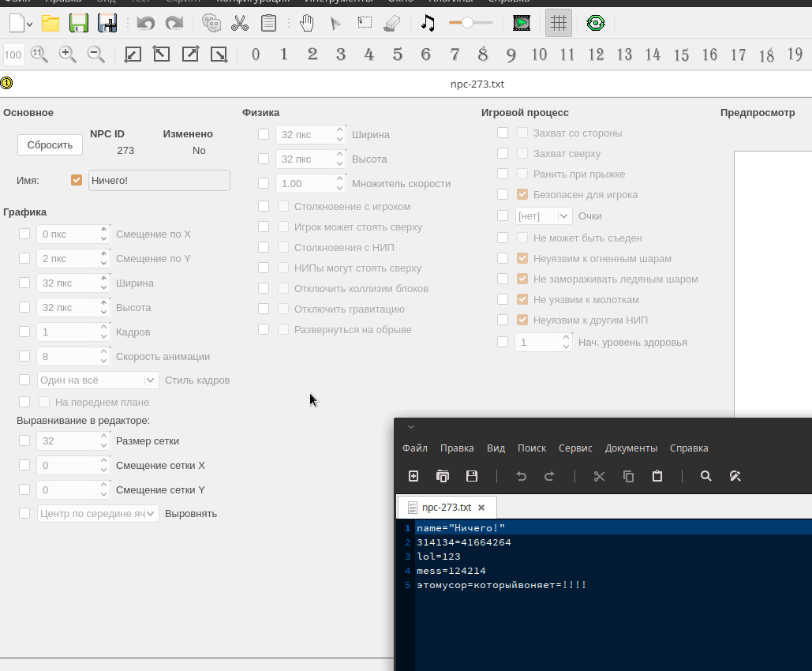The image size is (812, 671).
Task: Toggle grid snapping icon
Action: click(x=558, y=24)
